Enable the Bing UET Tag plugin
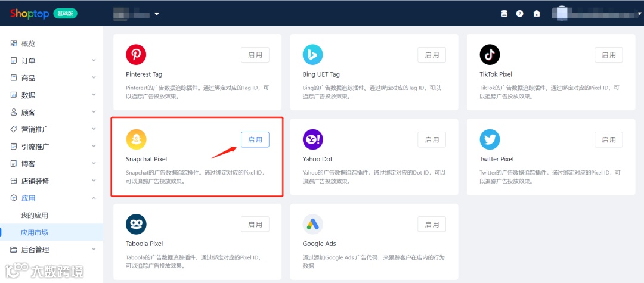This screenshot has height=283, width=644. pos(432,55)
